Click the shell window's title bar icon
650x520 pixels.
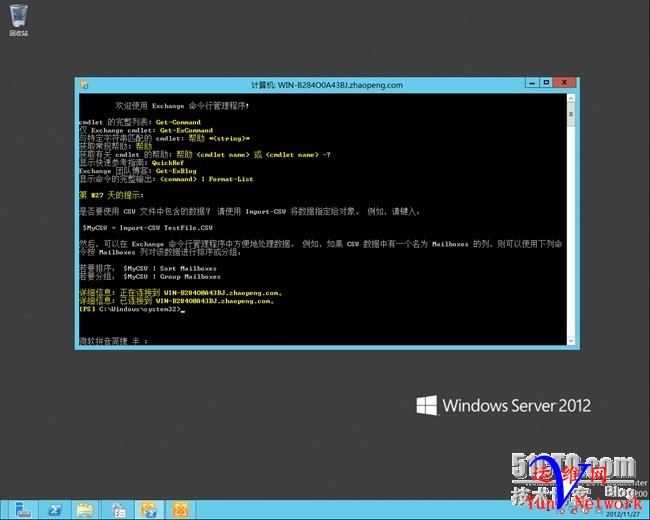85,85
